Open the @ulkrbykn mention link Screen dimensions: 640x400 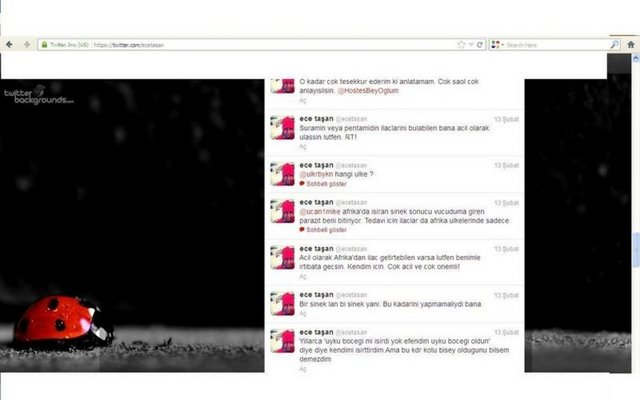(320, 174)
